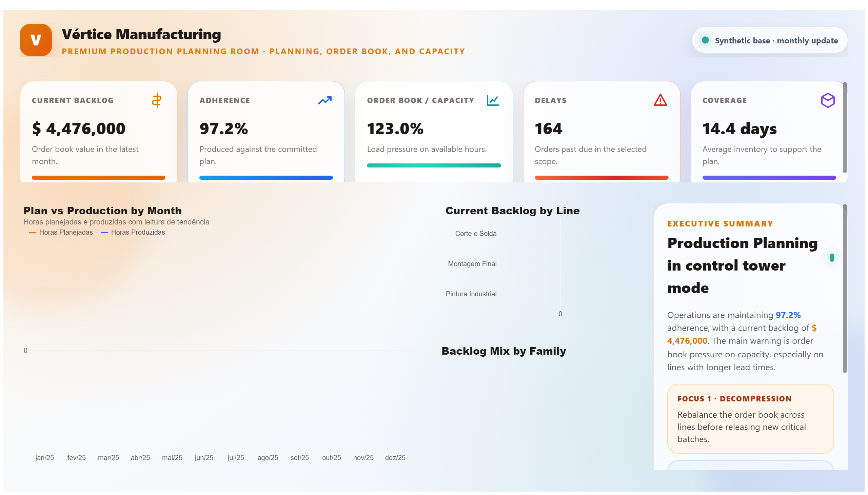Screen dimensions: 868x495
Task: Click the jul/25 month label
Action: tap(236, 458)
